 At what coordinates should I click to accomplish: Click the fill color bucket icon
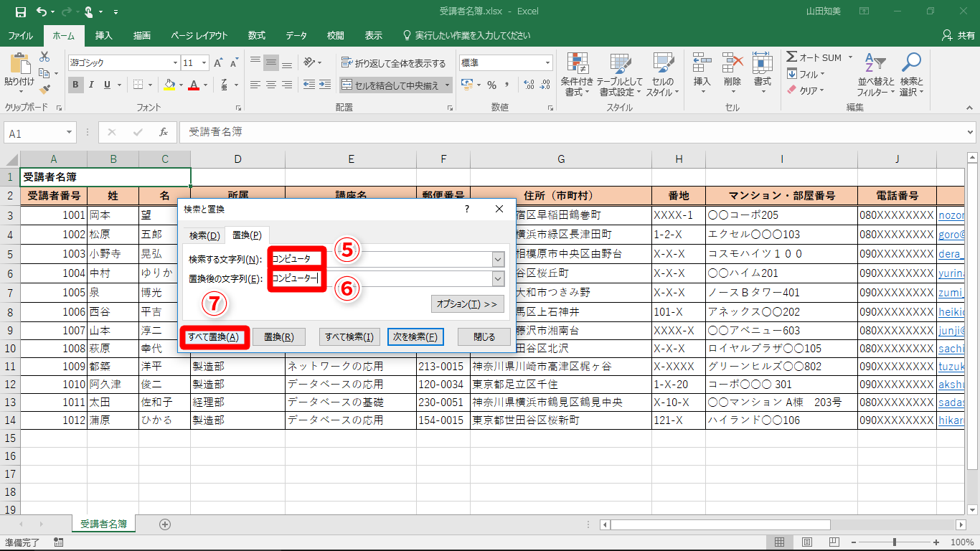(169, 85)
